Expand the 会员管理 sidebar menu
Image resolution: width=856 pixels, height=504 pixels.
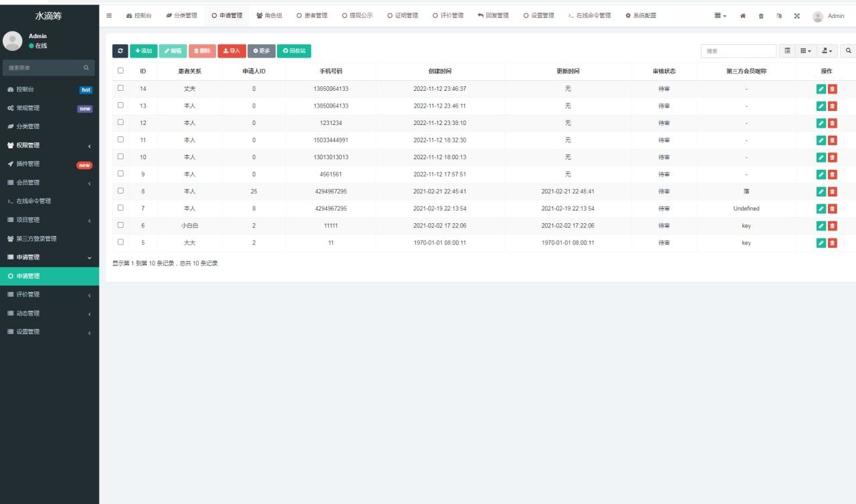click(x=49, y=182)
